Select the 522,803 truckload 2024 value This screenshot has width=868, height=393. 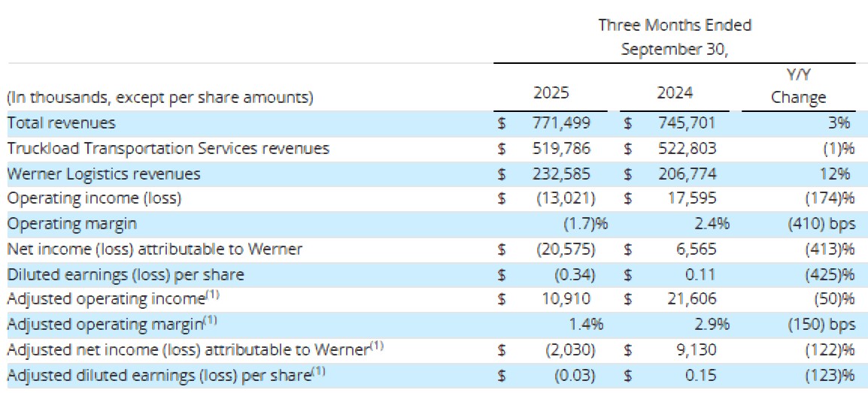click(x=687, y=148)
